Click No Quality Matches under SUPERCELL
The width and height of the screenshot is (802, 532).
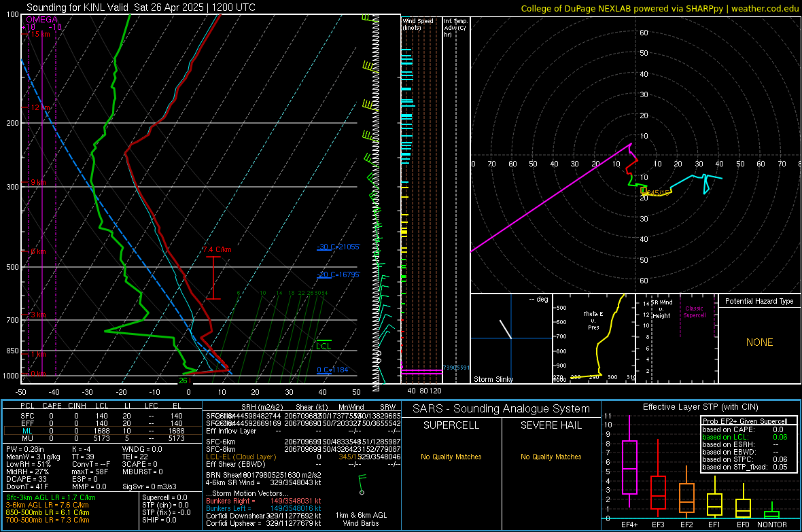click(451, 457)
